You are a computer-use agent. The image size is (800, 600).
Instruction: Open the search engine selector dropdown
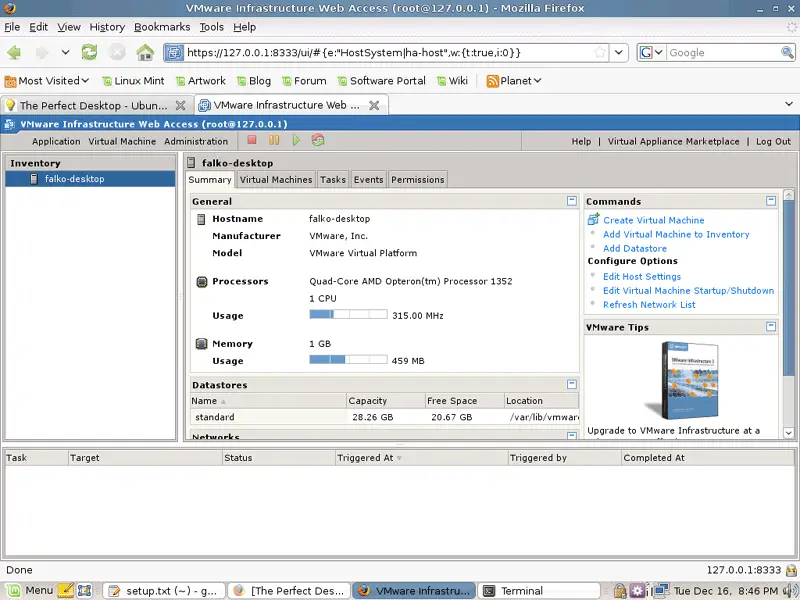click(x=652, y=52)
